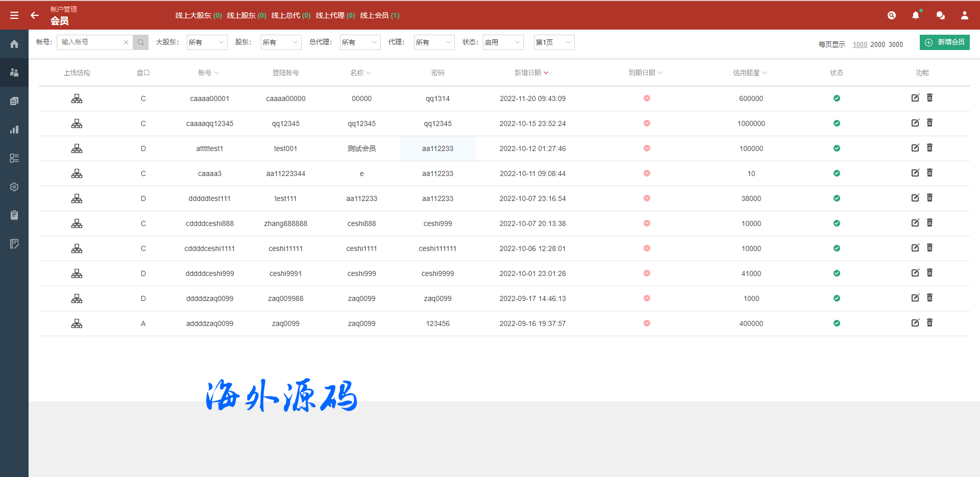Click the edit icon for caaaa00001
Viewport: 980px width, 477px height.
[x=915, y=98]
